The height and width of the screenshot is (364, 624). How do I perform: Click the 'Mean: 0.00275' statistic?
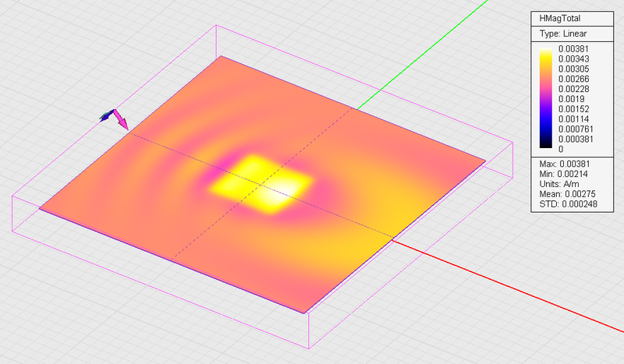[x=568, y=194]
